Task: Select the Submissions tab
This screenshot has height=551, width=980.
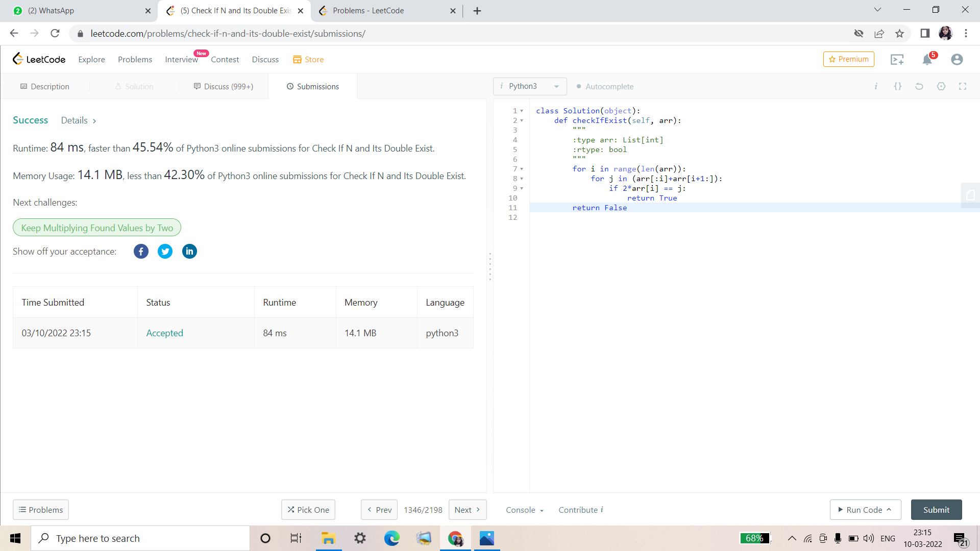Action: pos(313,86)
